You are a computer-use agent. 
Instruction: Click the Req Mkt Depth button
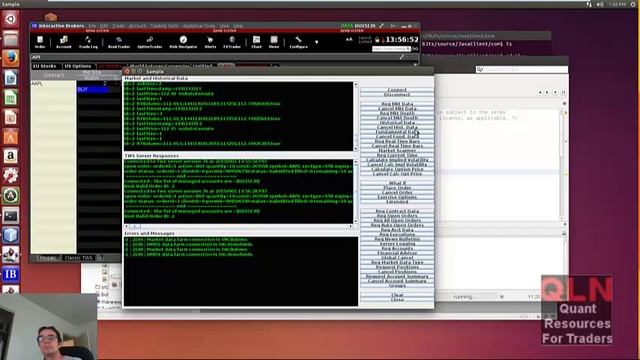pos(397,113)
